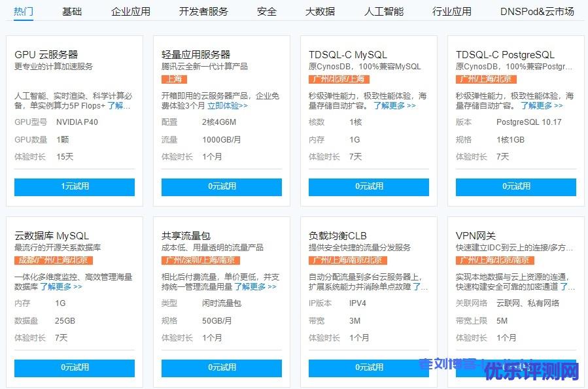Select the 行业应用 tab
588x389 pixels.
(451, 11)
